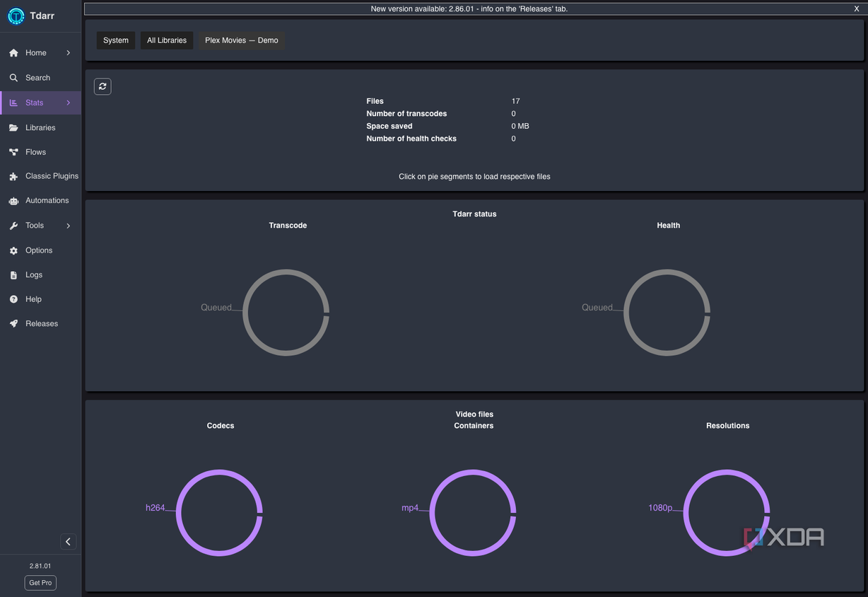
Task: Expand the Home submenu chevron
Action: pyautogui.click(x=69, y=53)
